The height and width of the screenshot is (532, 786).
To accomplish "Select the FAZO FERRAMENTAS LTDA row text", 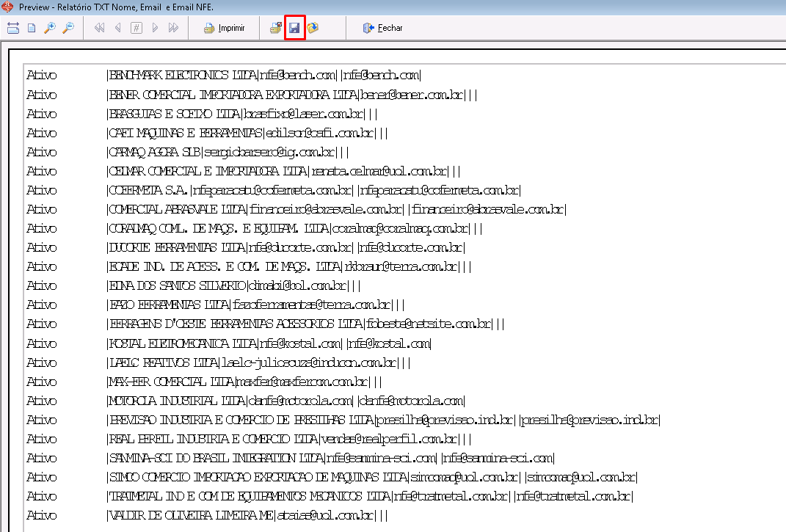I will (255, 305).
